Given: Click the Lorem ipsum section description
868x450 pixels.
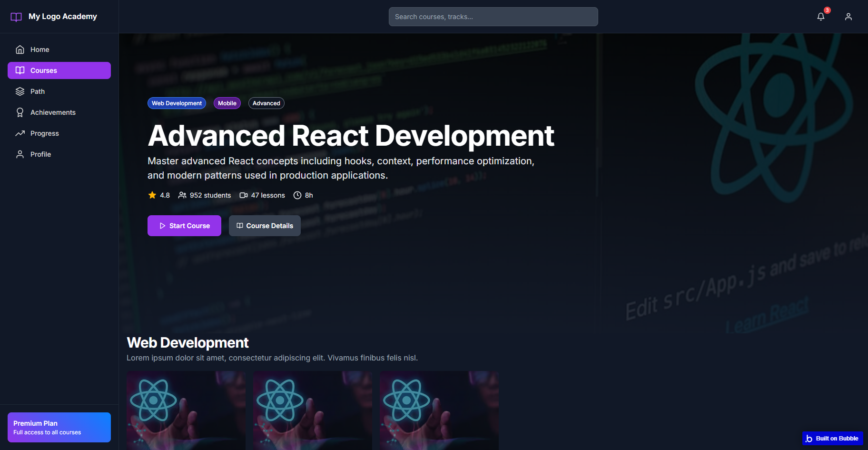Looking at the screenshot, I should pyautogui.click(x=272, y=358).
